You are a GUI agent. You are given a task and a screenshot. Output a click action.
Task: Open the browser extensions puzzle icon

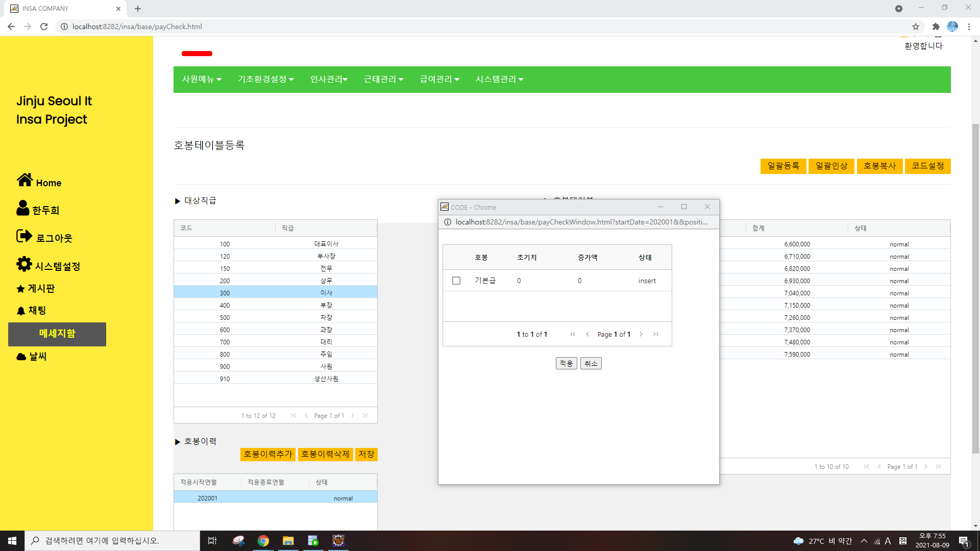point(936,27)
